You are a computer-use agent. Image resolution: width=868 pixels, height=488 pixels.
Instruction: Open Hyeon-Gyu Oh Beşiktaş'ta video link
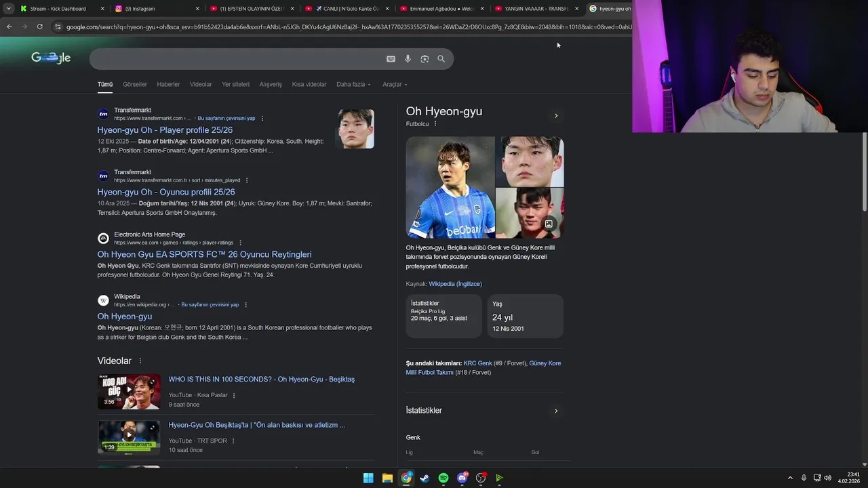tap(257, 426)
